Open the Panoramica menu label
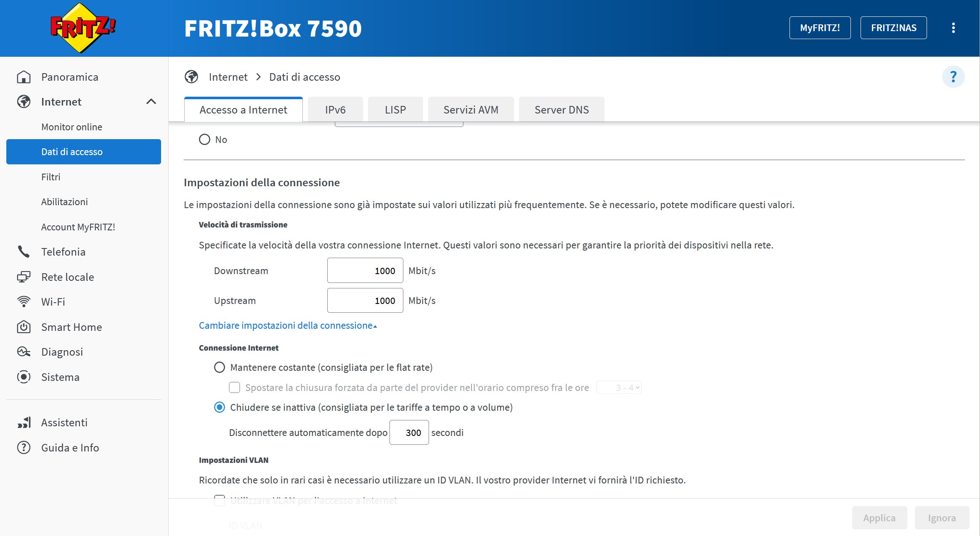Screen dimensions: 980x536 [70, 77]
